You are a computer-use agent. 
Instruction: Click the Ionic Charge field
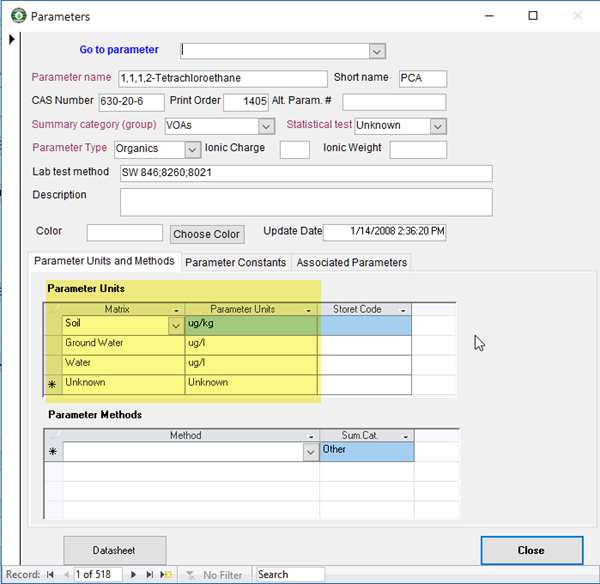pos(295,150)
